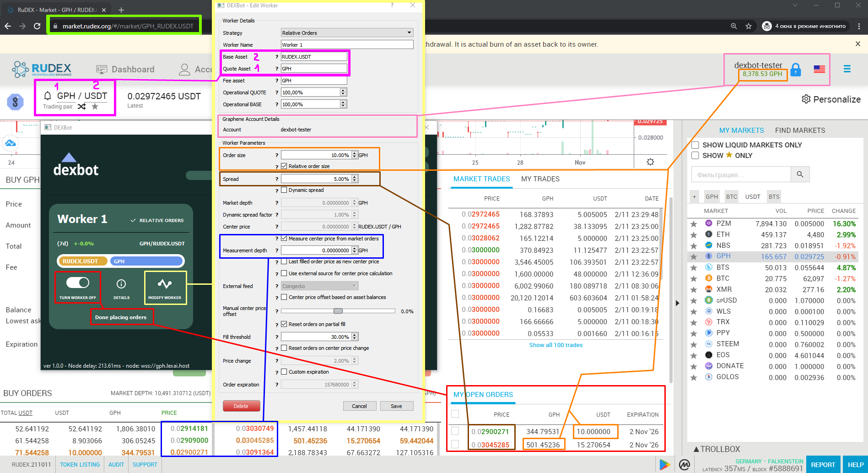Click the RuDEX logo
The image size is (868, 473).
pyautogui.click(x=42, y=69)
